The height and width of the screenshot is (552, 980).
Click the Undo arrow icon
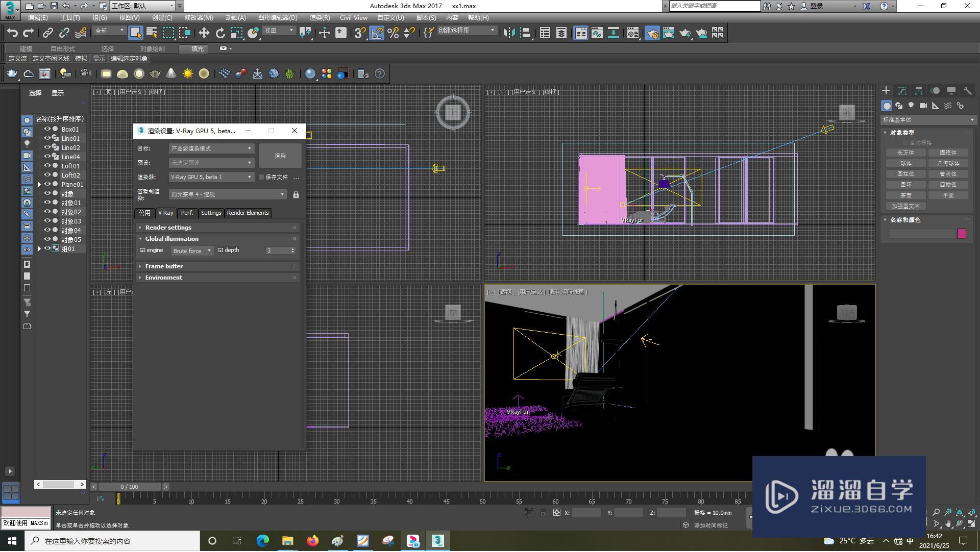pyautogui.click(x=12, y=33)
